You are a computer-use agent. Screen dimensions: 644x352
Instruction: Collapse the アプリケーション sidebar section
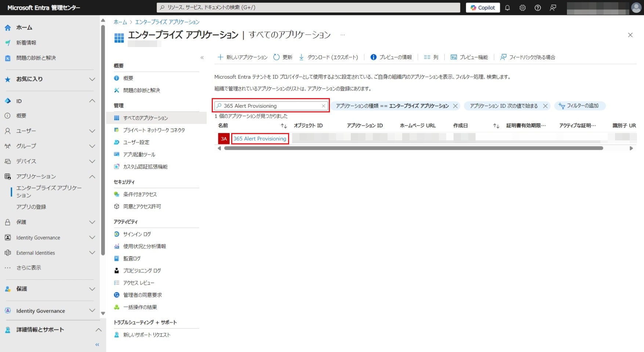(x=92, y=176)
